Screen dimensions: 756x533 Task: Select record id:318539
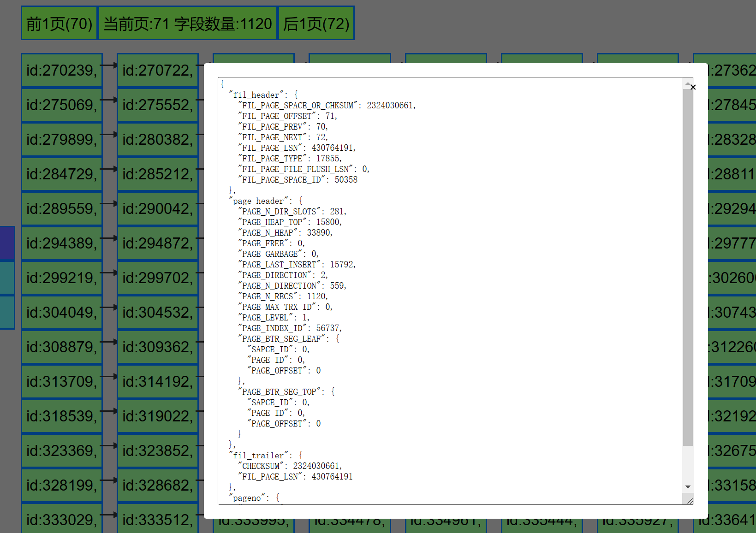click(62, 416)
